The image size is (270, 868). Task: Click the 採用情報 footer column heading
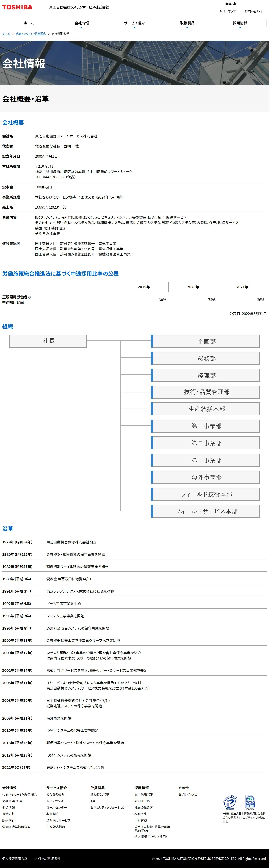click(141, 788)
